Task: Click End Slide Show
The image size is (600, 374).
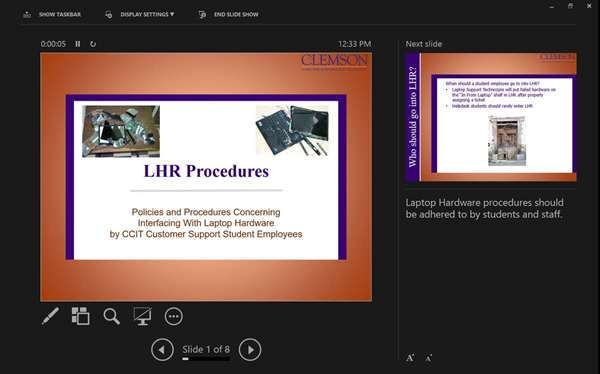Action: click(x=236, y=15)
